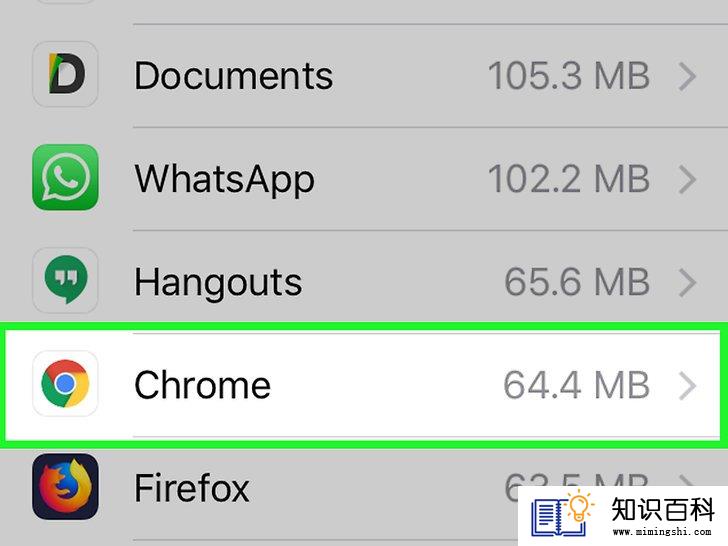Screen dimensions: 728x546
Task: Tap the Firefox fox icon
Action: (x=65, y=486)
